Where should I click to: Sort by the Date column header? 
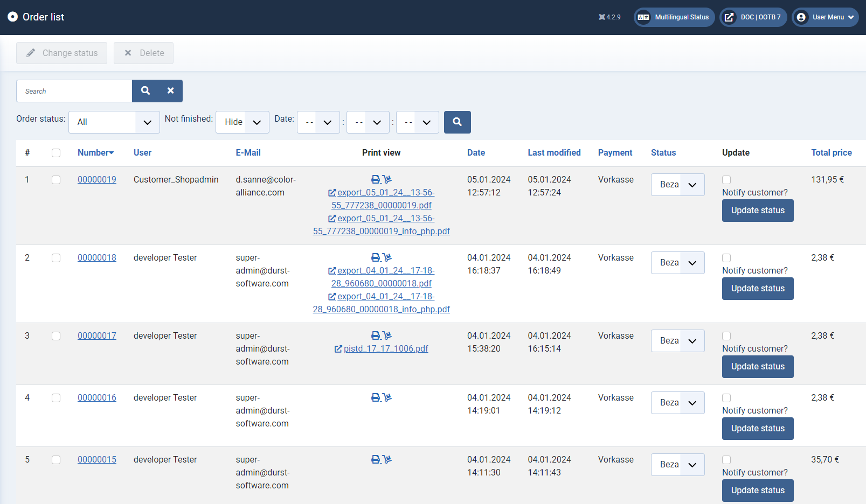pyautogui.click(x=476, y=153)
